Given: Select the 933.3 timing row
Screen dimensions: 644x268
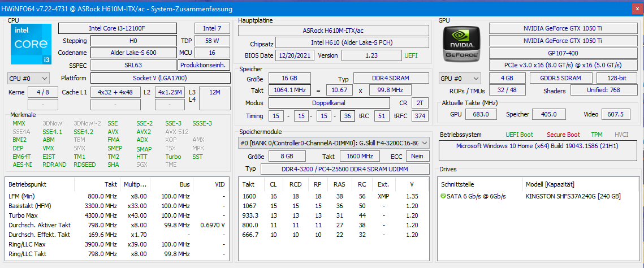Looking at the screenshot, I should click(334, 215).
